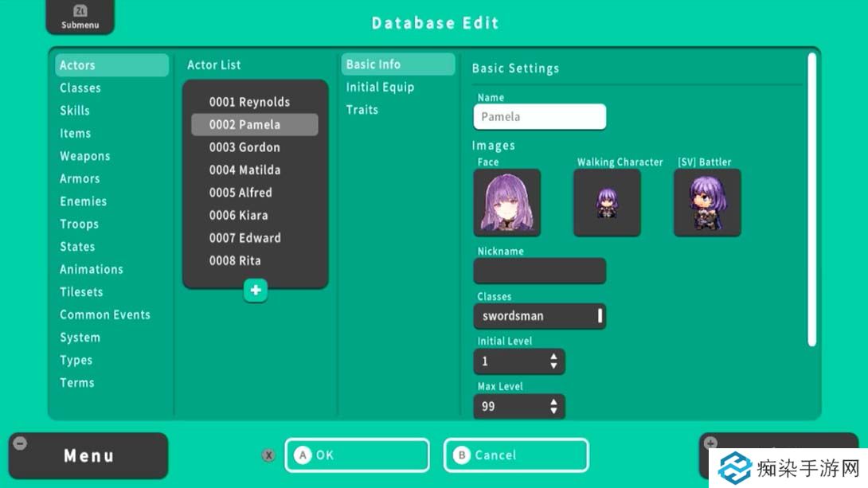The image size is (868, 488).
Task: Open the Max Level value selector
Action: 519,407
